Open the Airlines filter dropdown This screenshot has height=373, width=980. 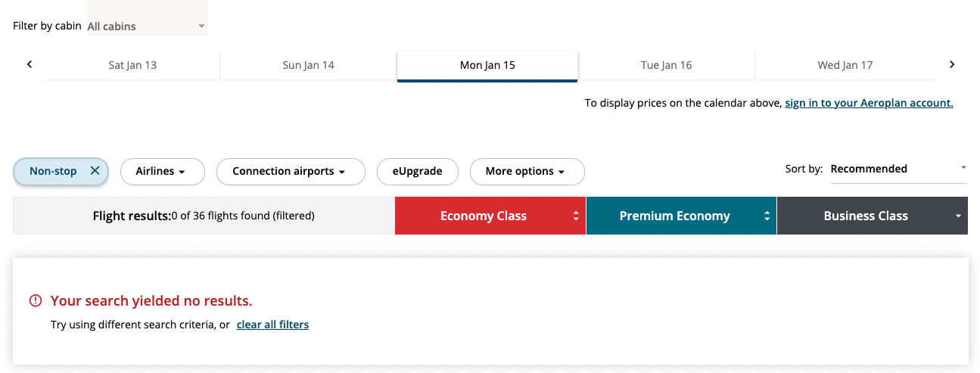(x=162, y=172)
